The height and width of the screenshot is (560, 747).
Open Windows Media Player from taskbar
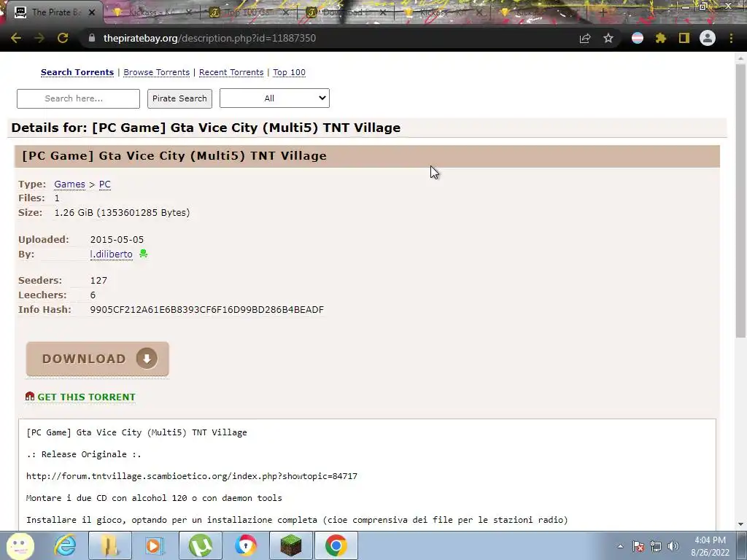click(154, 545)
